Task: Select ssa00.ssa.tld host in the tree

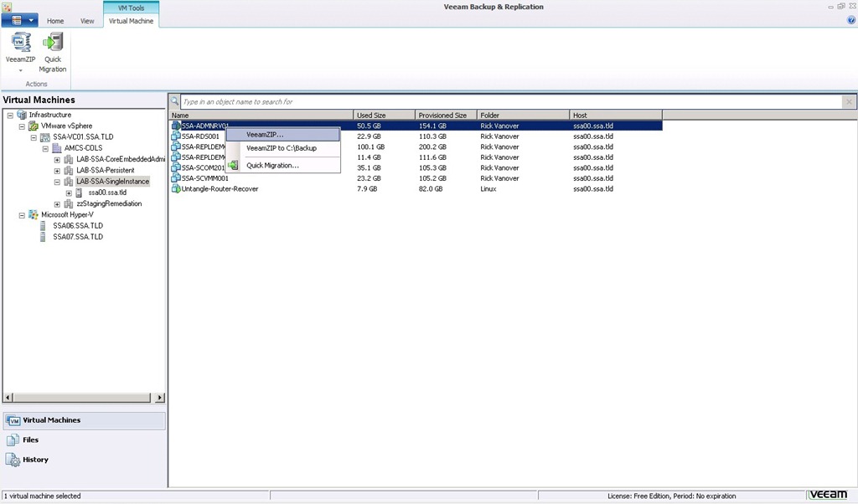Action: 107,193
